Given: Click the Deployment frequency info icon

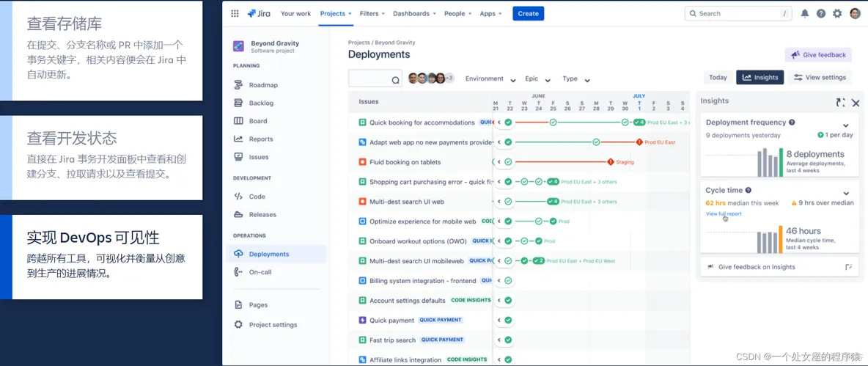Looking at the screenshot, I should point(792,122).
